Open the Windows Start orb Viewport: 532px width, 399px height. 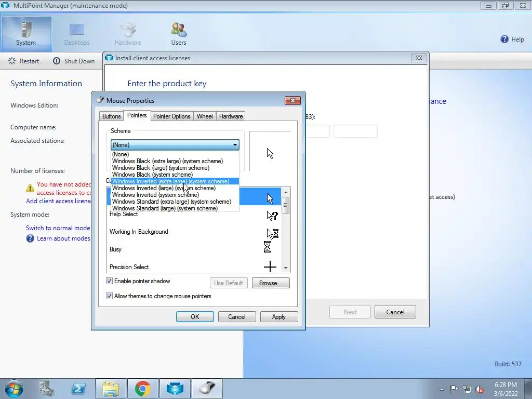14,389
